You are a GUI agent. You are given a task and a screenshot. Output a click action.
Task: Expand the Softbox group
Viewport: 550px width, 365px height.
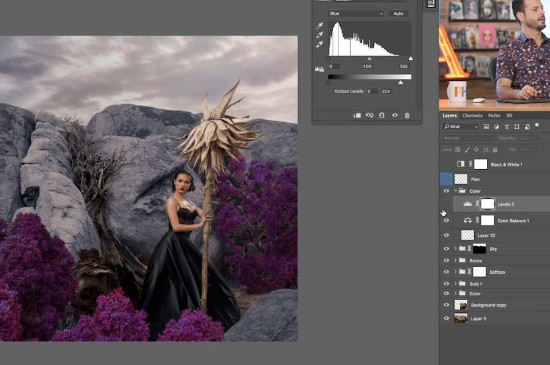(455, 272)
